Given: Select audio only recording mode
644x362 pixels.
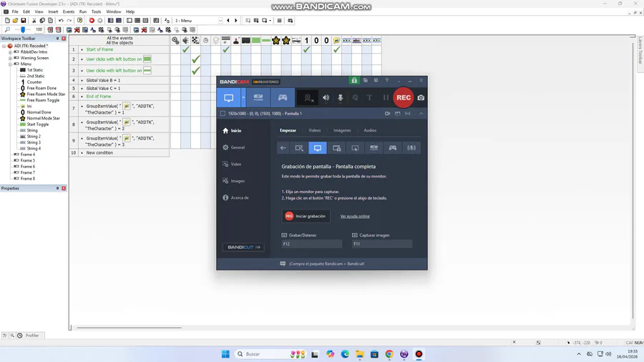Looking at the screenshot, I should [411, 148].
